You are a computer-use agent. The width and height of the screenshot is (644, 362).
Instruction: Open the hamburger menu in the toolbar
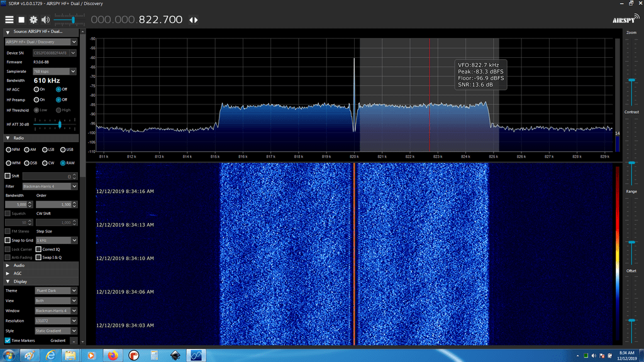pos(9,19)
